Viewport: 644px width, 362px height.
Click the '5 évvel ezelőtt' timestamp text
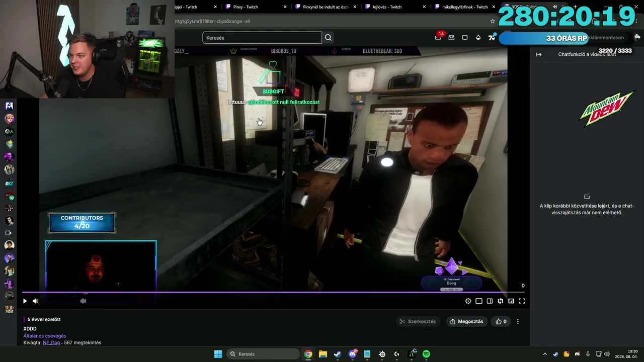point(44,320)
